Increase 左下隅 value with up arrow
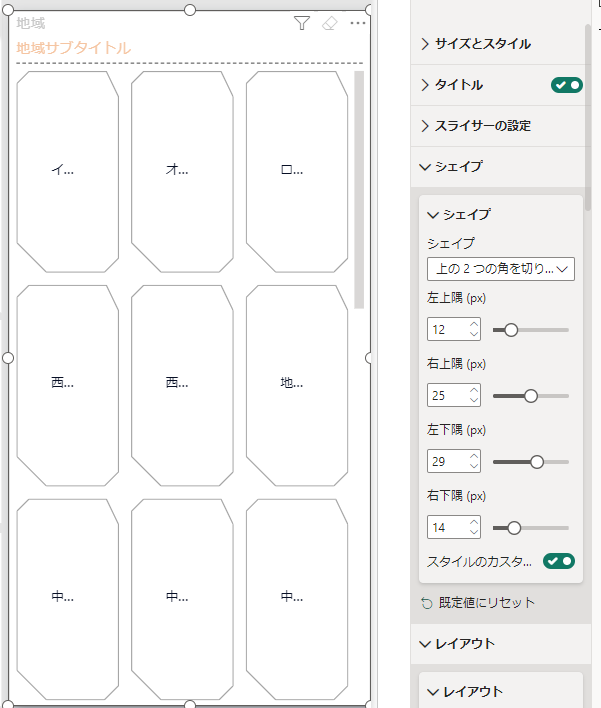Viewport: 601px width, 708px height. (474, 456)
